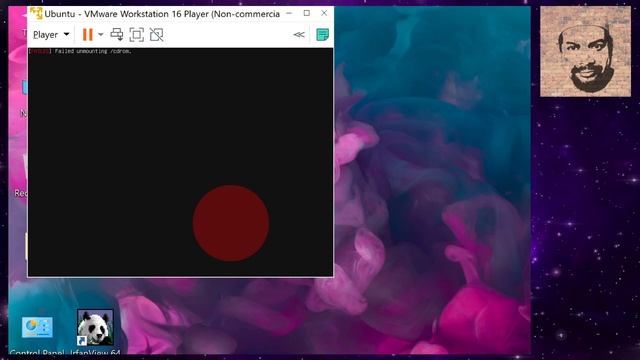This screenshot has height=360, width=640.
Task: Open the Player menu
Action: tap(51, 35)
